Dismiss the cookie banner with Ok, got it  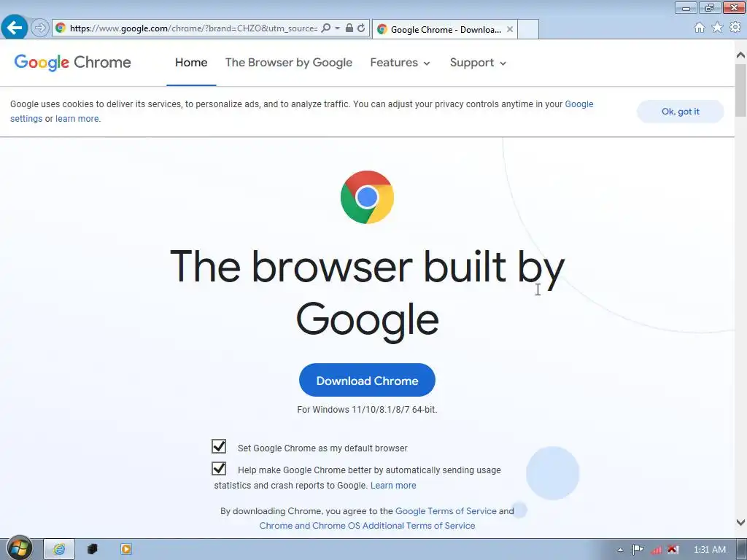tap(681, 112)
